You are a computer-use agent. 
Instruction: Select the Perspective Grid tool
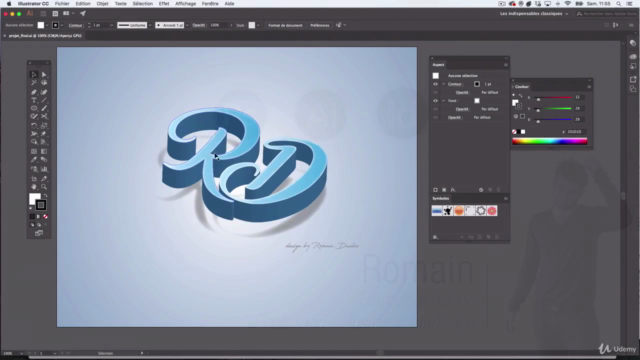click(44, 142)
